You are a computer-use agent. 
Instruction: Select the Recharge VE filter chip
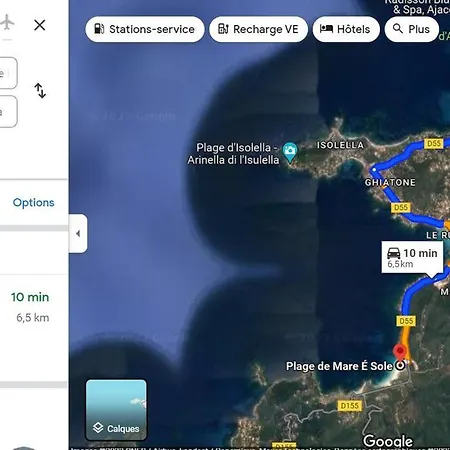(258, 29)
